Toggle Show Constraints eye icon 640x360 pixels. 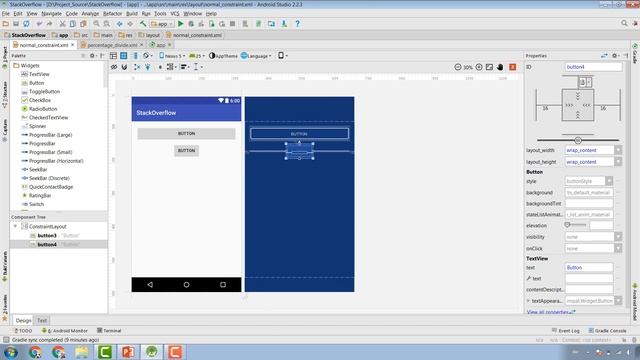114,67
